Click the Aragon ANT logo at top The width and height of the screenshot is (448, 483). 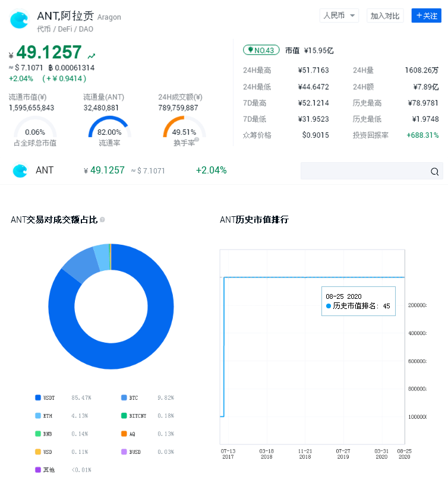pos(19,19)
